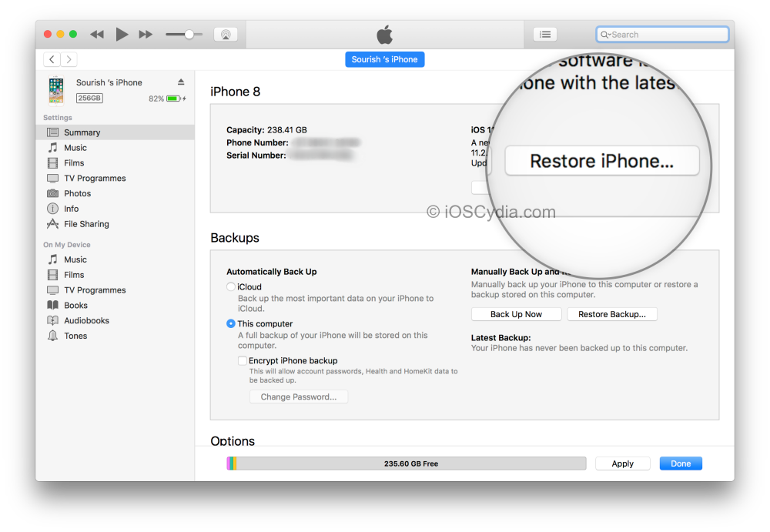Eject Sourish 's iPhone
Image resolution: width=770 pixels, height=532 pixels.
tap(181, 82)
